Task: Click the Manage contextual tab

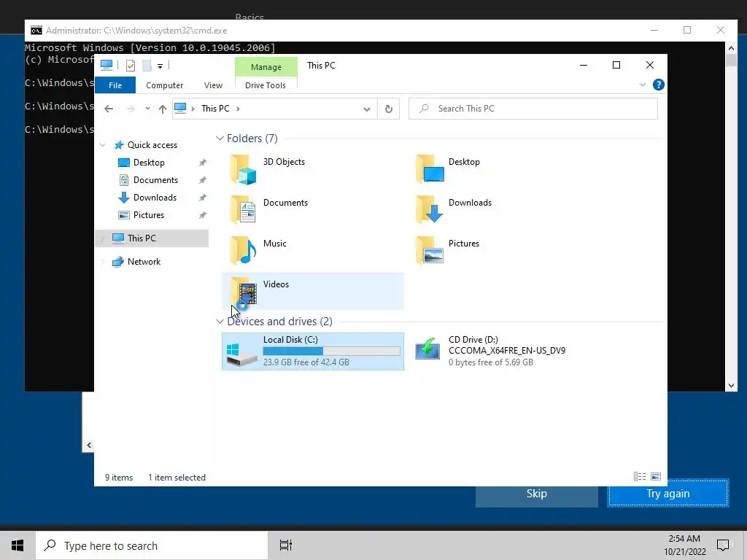Action: 266,66
